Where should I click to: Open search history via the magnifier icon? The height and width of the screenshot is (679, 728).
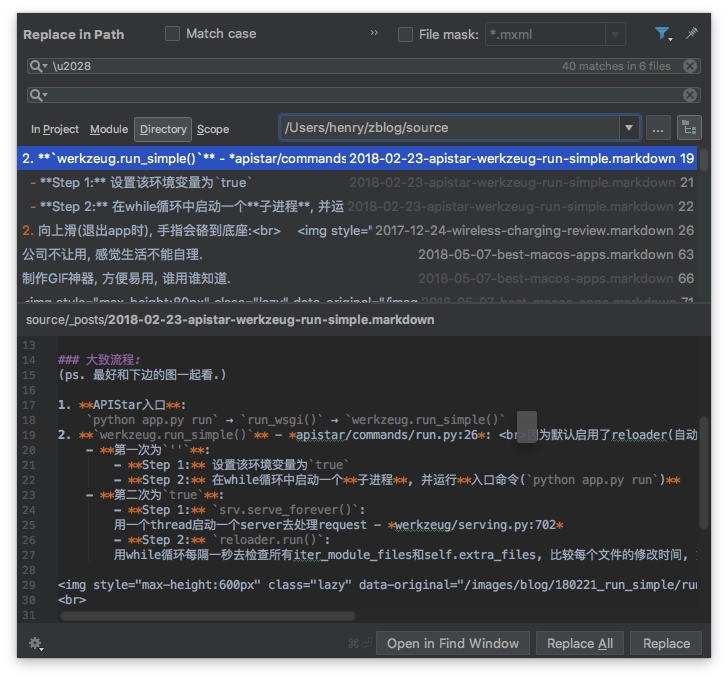(39, 66)
